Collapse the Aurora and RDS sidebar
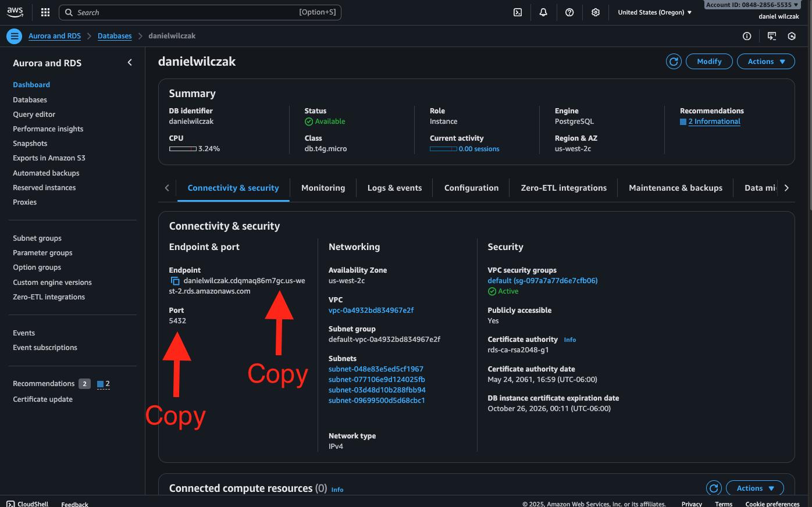 point(130,63)
